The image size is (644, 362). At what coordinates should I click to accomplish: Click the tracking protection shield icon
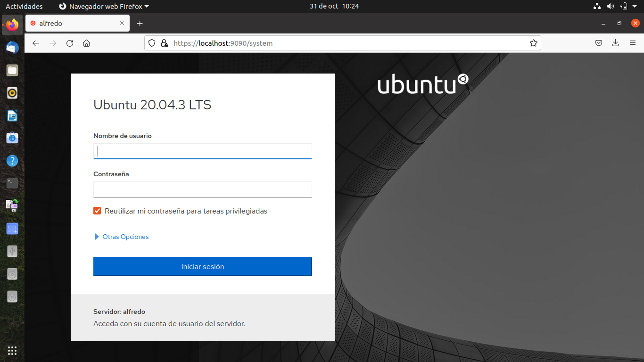152,43
